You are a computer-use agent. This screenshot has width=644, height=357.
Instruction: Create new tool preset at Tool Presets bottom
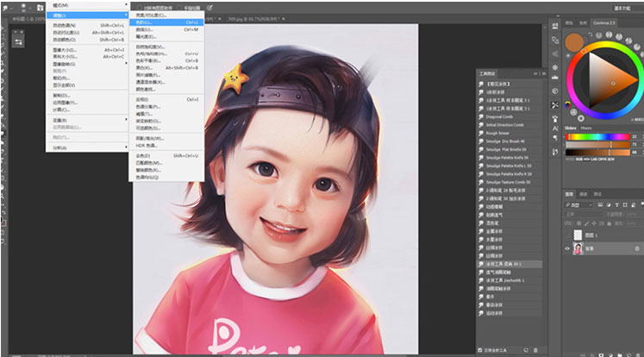(526, 350)
